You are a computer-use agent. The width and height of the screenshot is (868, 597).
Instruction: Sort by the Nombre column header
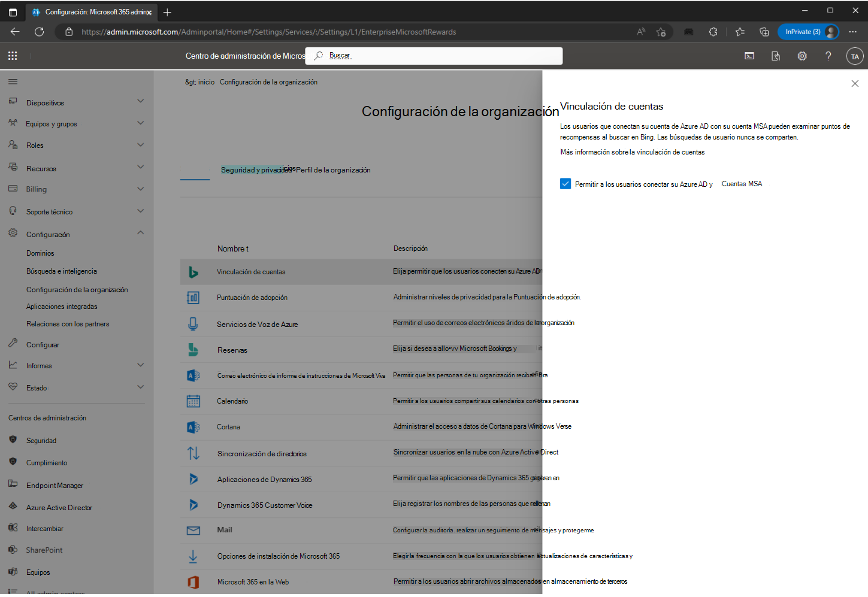232,249
